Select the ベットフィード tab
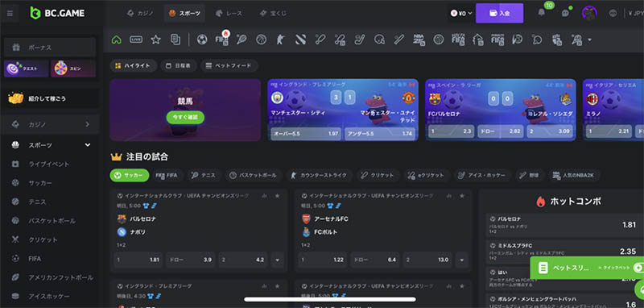The width and height of the screenshot is (644, 308). pyautogui.click(x=229, y=66)
